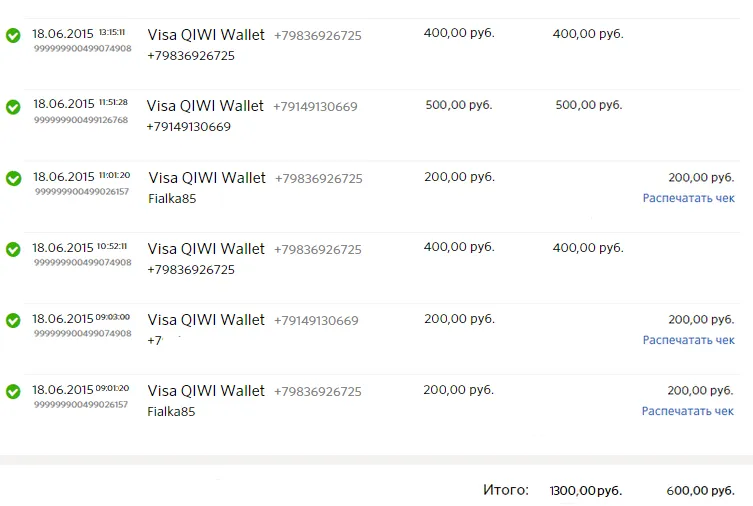
Task: Click the 500,00 руб. amount in 11:51:28 row
Action: 459,105
